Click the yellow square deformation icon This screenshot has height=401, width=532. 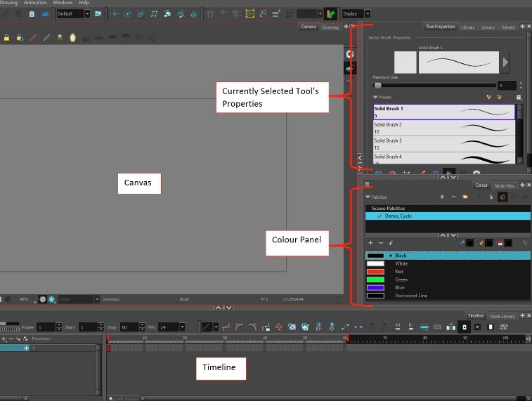(250, 14)
